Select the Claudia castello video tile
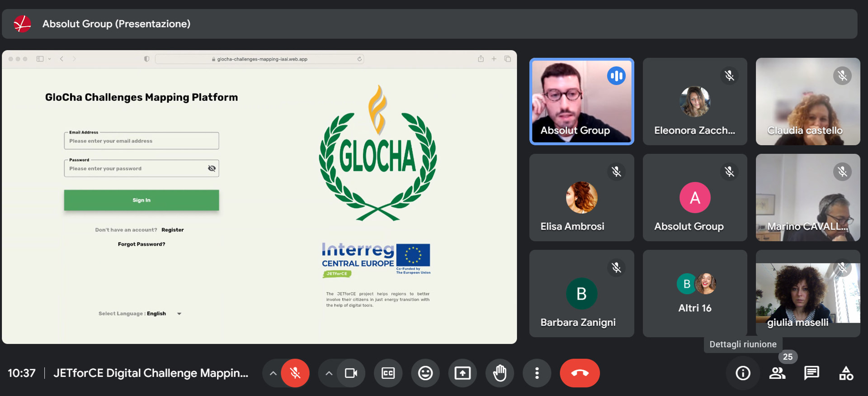This screenshot has height=396, width=868. pos(808,101)
